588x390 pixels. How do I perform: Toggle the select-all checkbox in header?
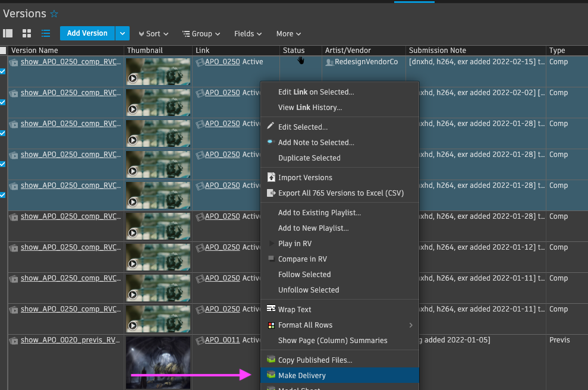click(3, 51)
